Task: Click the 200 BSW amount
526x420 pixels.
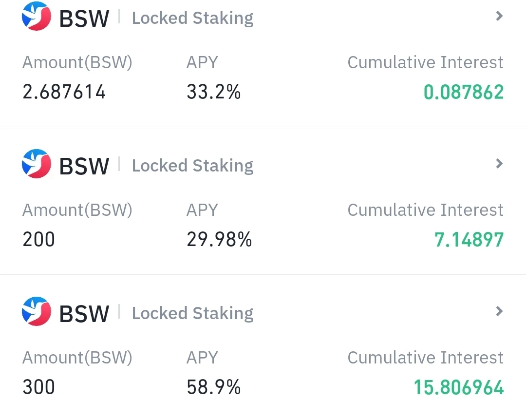Action: (x=38, y=239)
